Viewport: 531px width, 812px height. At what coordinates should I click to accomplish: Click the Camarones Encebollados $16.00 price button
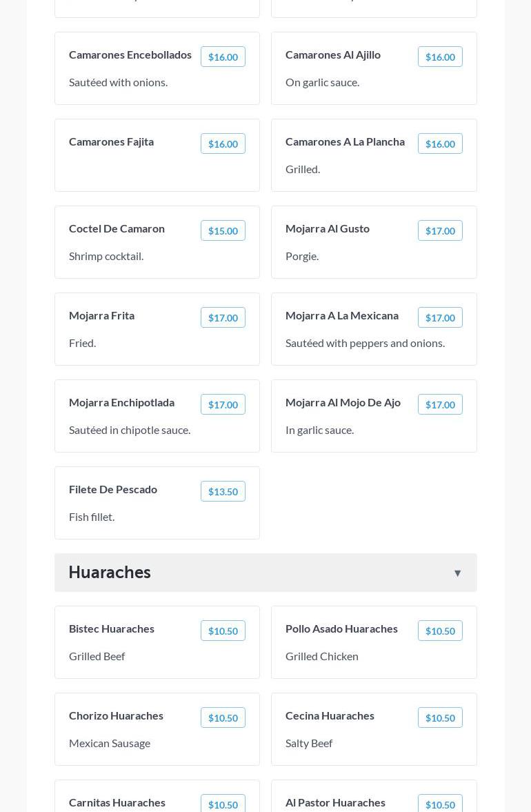223,57
